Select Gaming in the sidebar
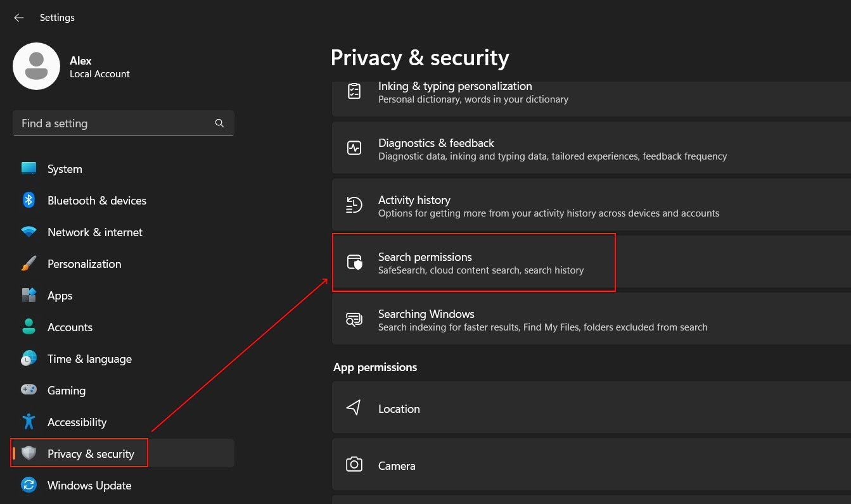Screen dimensions: 851x504 pyautogui.click(x=124, y=391)
